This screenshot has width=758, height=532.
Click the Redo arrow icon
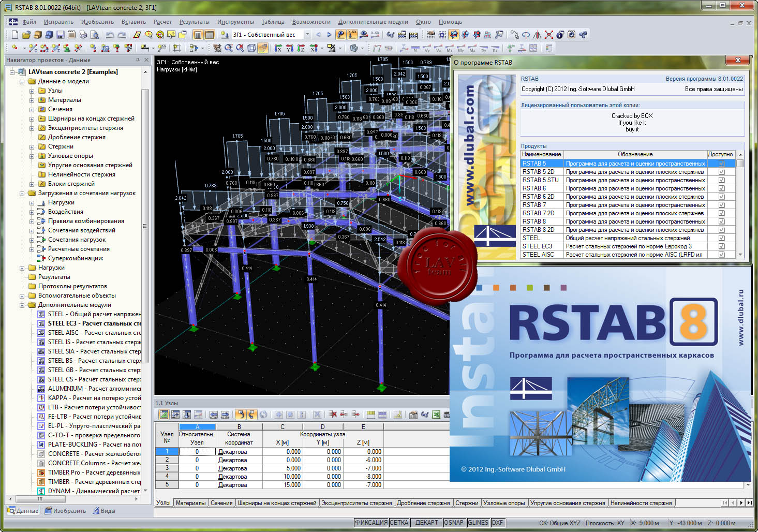pos(122,35)
